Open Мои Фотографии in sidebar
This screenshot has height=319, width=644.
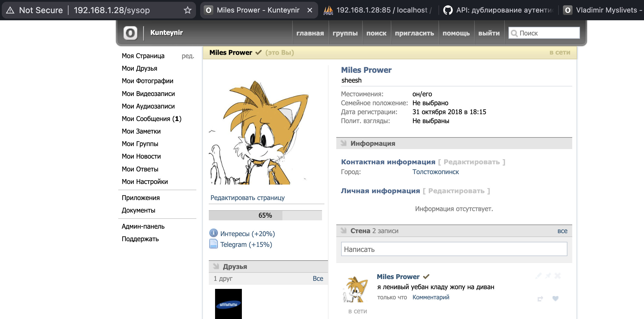coord(147,81)
